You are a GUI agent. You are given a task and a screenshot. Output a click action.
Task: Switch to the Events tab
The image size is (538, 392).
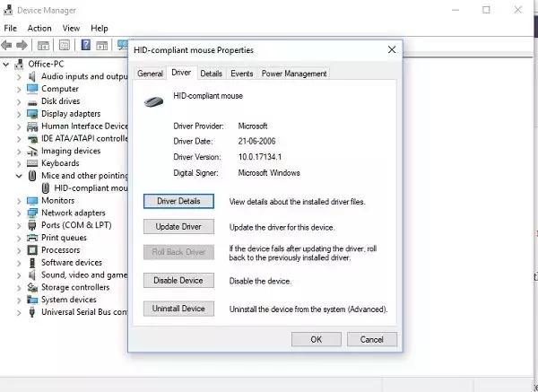tap(241, 74)
